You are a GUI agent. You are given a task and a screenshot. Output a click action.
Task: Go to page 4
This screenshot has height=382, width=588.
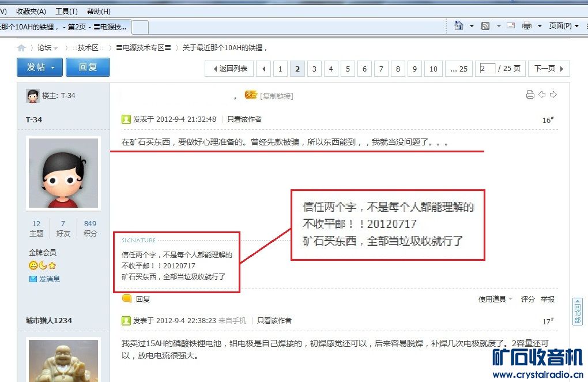tap(331, 69)
